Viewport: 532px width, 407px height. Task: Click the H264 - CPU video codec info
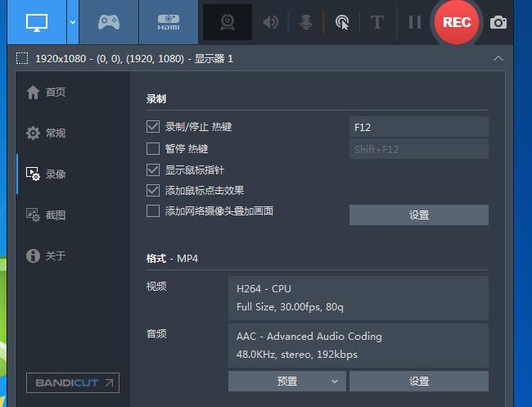coord(358,298)
